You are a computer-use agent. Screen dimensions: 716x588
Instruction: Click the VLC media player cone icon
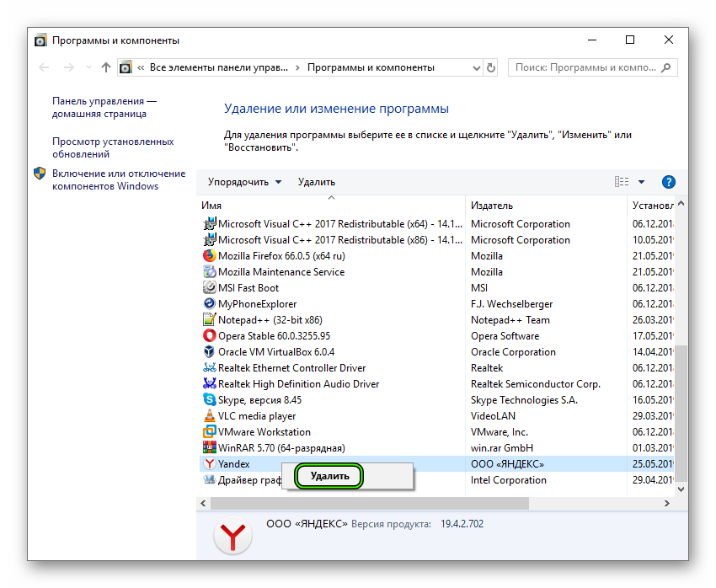point(209,415)
